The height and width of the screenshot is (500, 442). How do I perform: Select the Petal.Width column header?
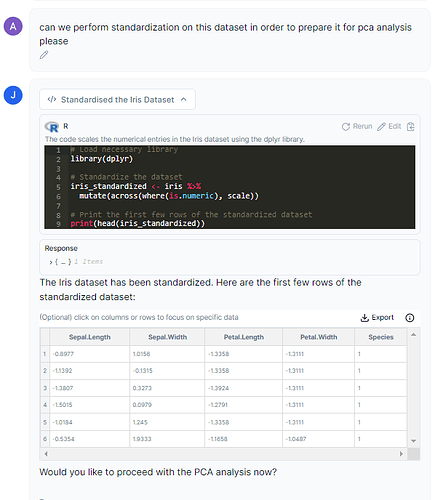(319, 337)
